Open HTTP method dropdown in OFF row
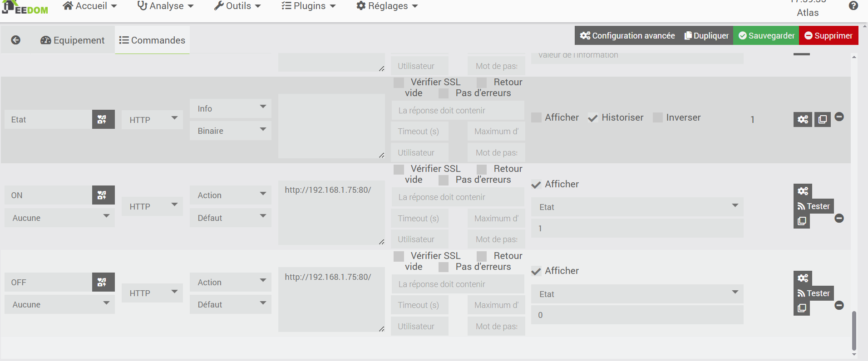Image resolution: width=868 pixels, height=361 pixels. pos(152,293)
